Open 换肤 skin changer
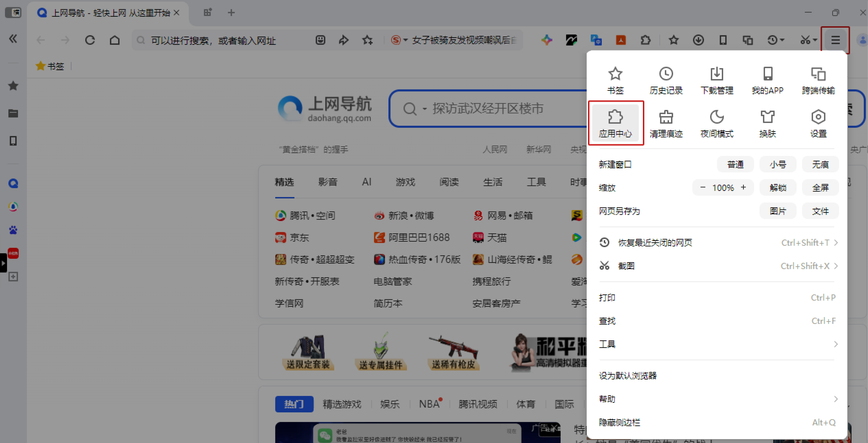The height and width of the screenshot is (443, 868). 768,123
